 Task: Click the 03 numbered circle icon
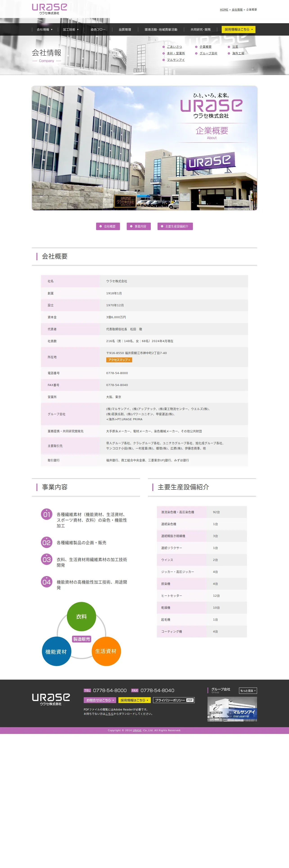46,559
